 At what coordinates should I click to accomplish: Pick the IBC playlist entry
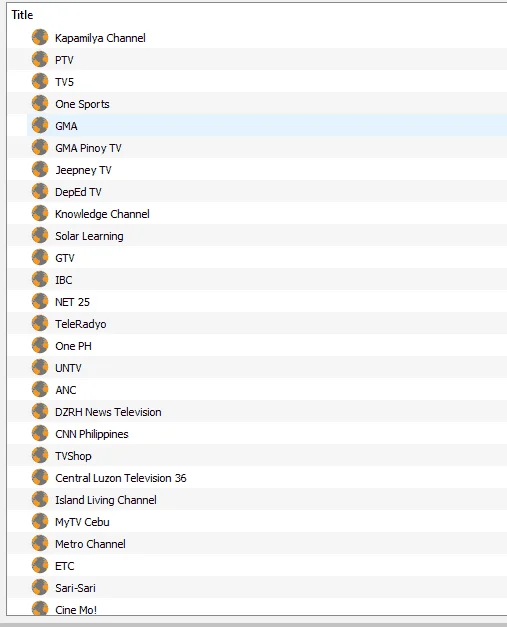[64, 280]
